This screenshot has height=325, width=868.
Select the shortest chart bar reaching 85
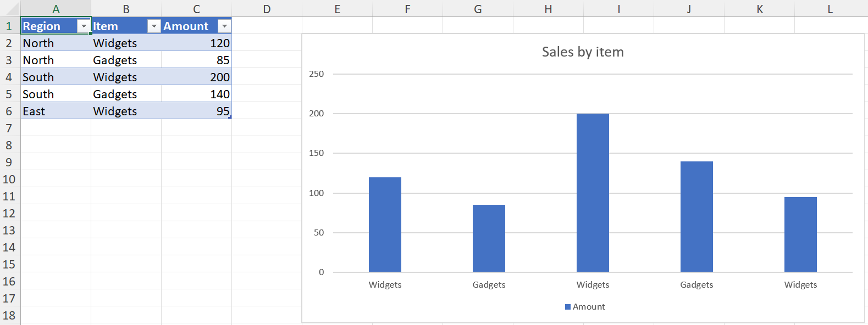tap(489, 238)
